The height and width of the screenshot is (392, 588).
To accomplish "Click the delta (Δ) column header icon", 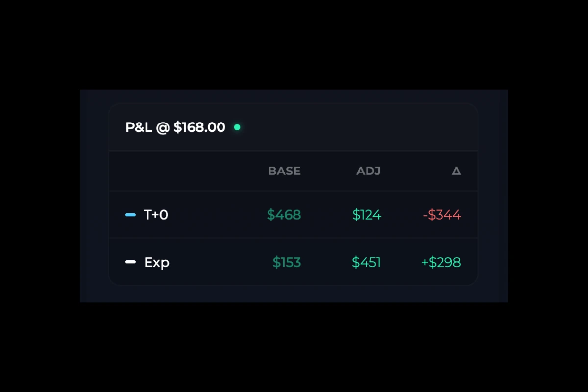I will (x=457, y=171).
